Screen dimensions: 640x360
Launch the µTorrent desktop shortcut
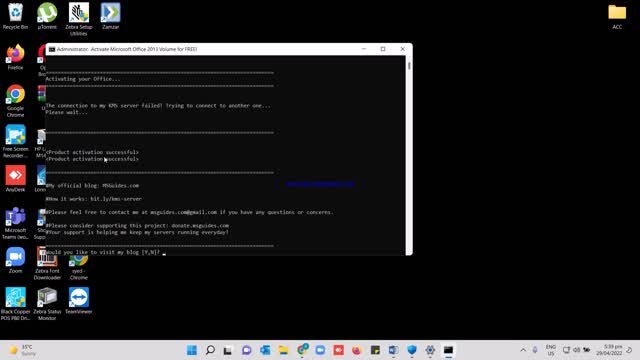click(47, 16)
